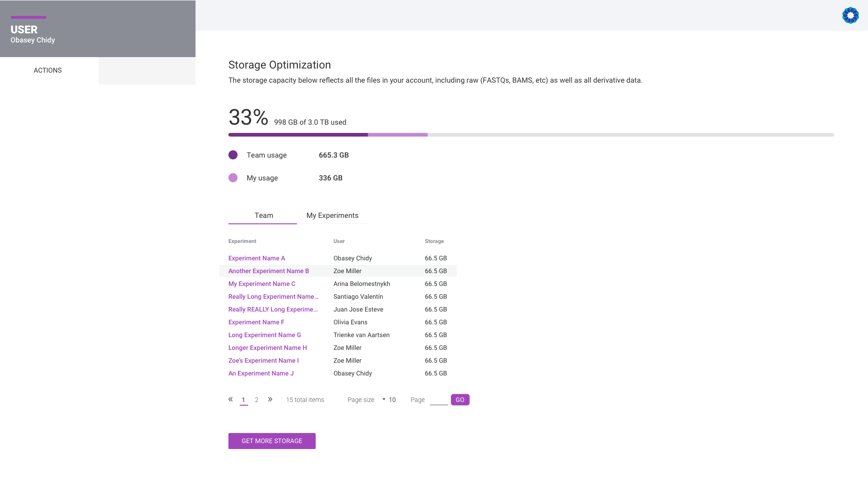Click the Page number input field
This screenshot has height=481, width=868.
[438, 399]
